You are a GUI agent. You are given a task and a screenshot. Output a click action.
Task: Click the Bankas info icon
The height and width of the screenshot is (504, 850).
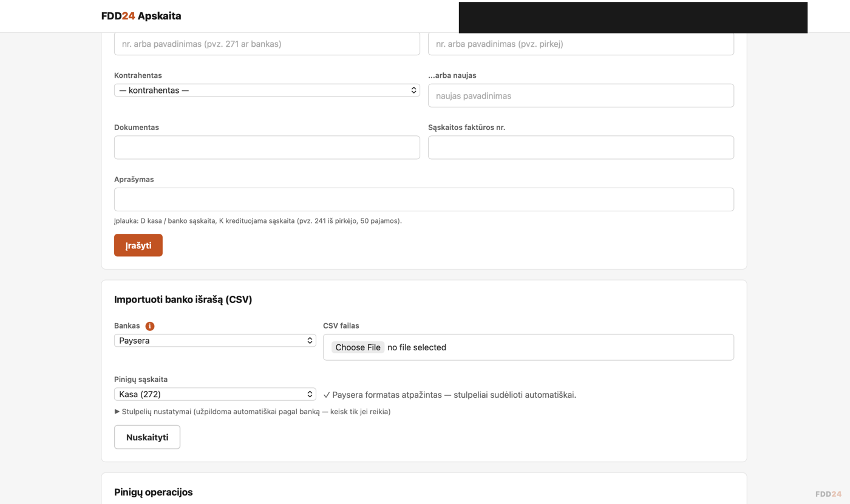pyautogui.click(x=150, y=326)
